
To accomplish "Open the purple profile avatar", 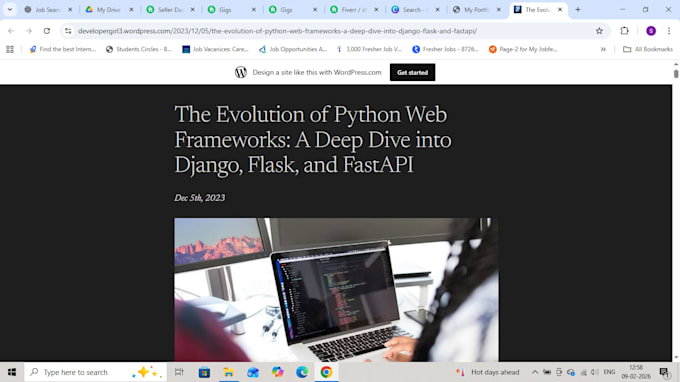I will 651,31.
